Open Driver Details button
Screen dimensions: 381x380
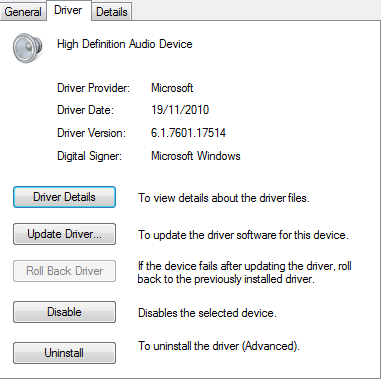64,197
